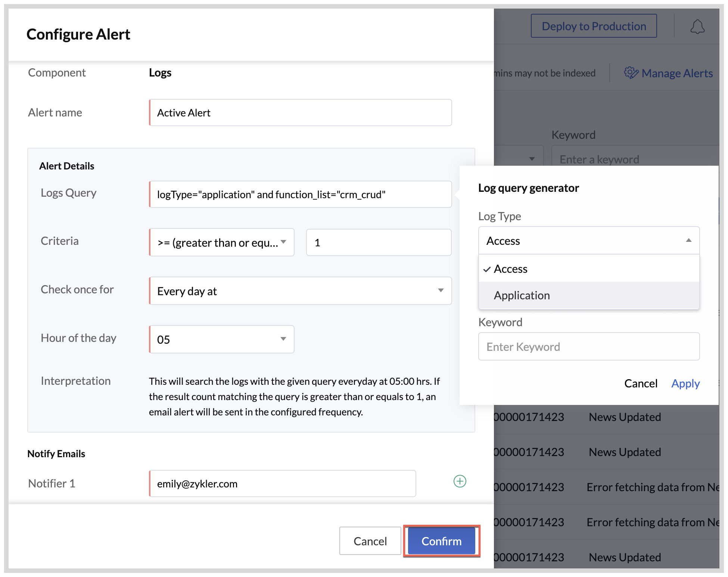Viewport: 728px width, 577px height.
Task: Select Application from Log Type list
Action: pyautogui.click(x=522, y=295)
